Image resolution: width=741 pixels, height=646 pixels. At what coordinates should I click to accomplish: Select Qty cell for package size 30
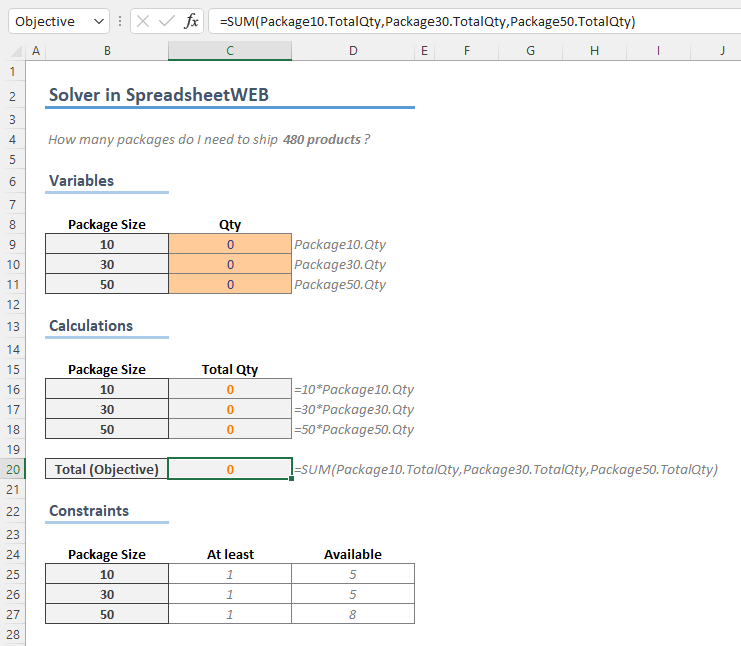[230, 264]
